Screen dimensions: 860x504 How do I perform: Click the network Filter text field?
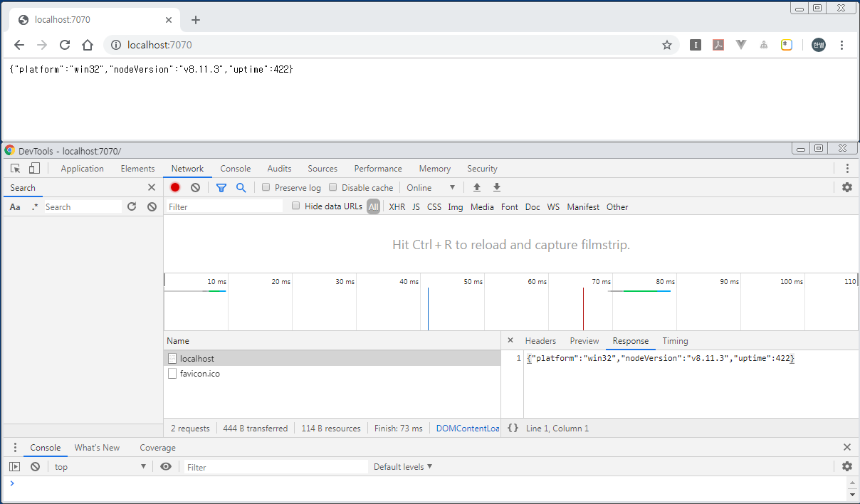224,206
